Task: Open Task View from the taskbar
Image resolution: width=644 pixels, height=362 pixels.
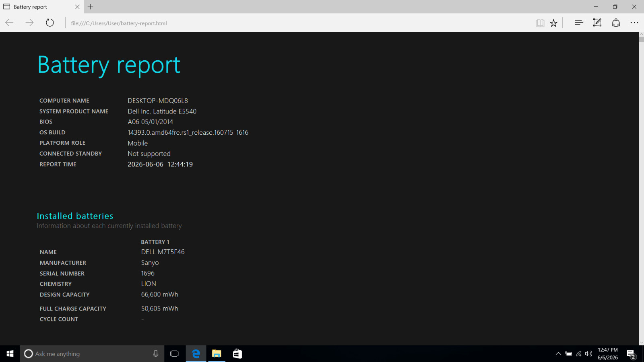Action: [174, 354]
